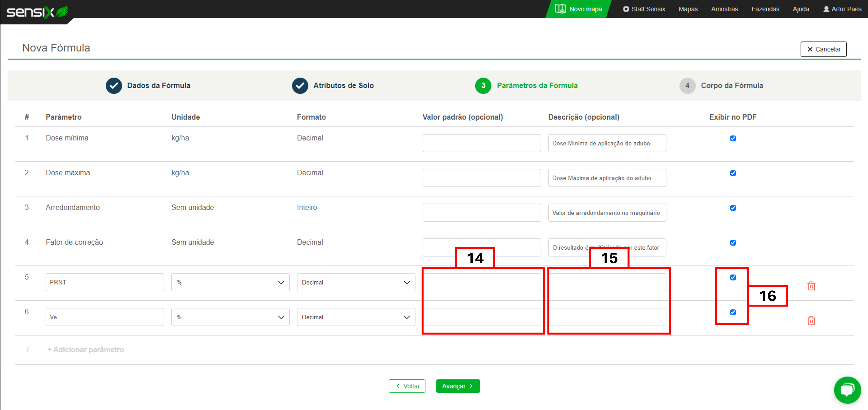Click default value field for Dose máxima

pyautogui.click(x=481, y=178)
